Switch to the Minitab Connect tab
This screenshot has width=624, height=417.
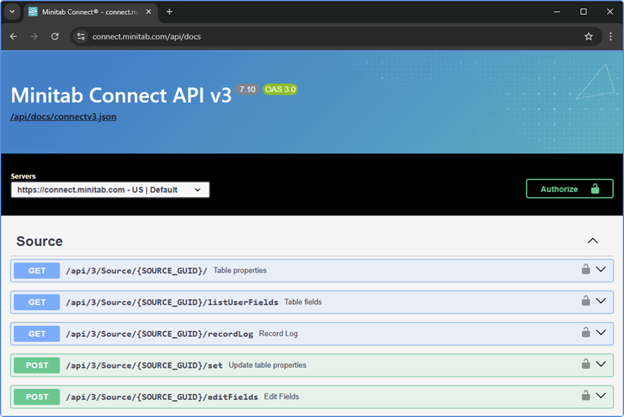tap(90, 11)
